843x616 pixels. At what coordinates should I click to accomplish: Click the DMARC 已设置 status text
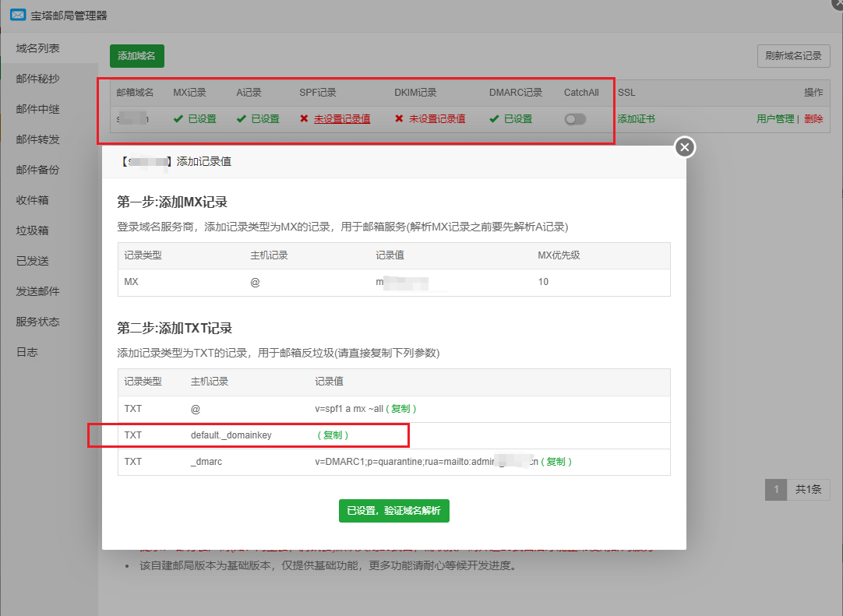tap(518, 119)
